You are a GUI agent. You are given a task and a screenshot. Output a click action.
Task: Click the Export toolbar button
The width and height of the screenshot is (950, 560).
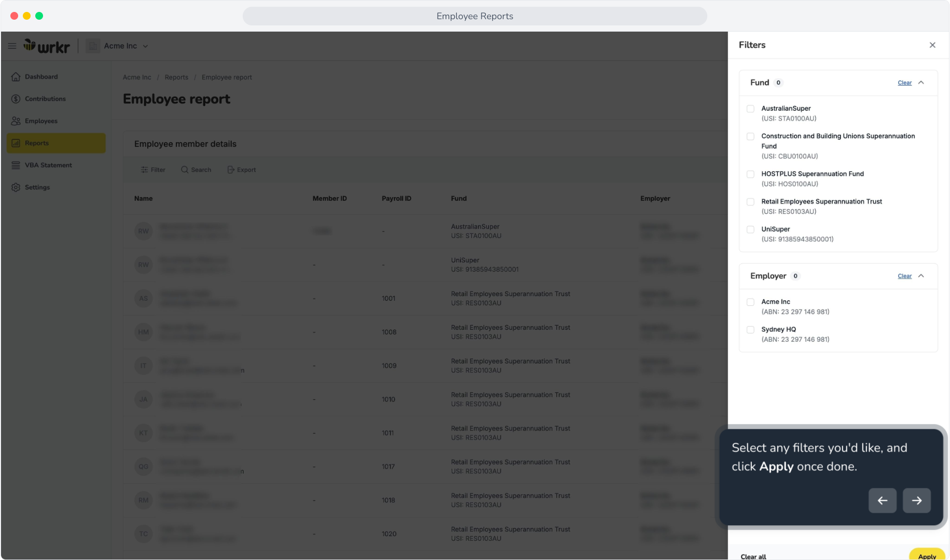click(242, 170)
